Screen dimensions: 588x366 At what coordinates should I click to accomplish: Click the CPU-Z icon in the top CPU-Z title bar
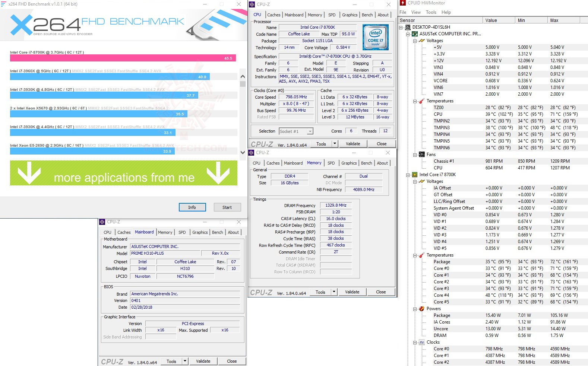[x=252, y=4]
